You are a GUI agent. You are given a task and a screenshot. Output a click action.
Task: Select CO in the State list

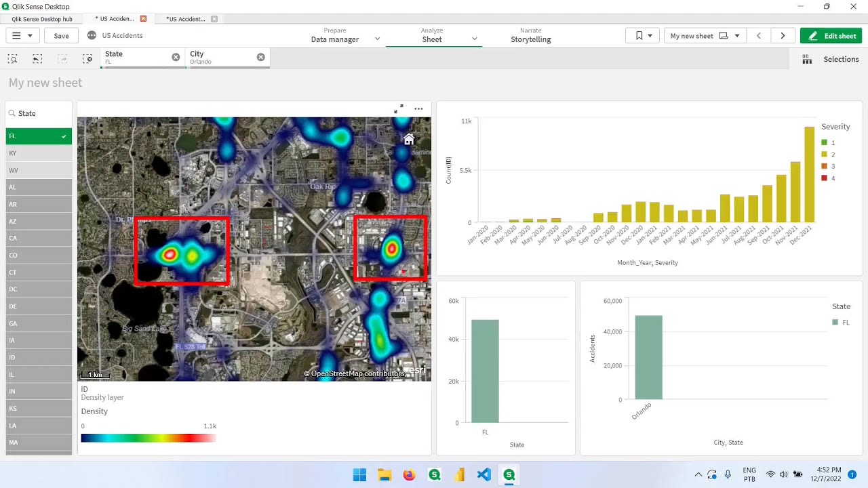pos(39,255)
